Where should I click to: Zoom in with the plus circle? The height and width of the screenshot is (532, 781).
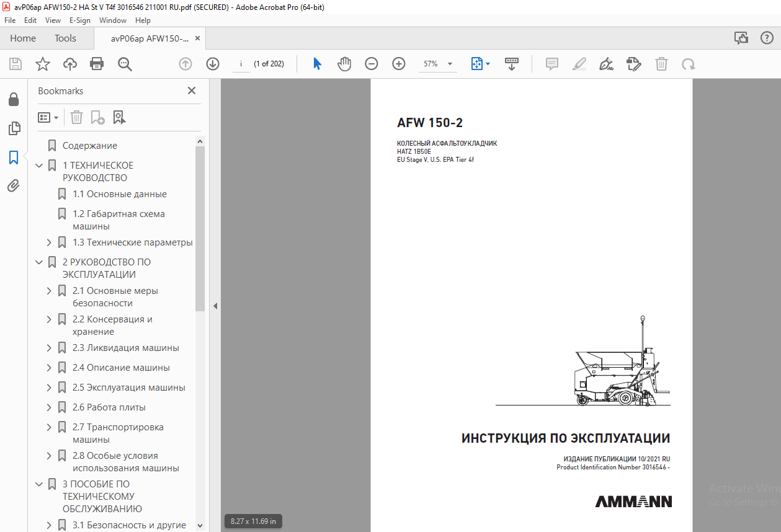[399, 64]
